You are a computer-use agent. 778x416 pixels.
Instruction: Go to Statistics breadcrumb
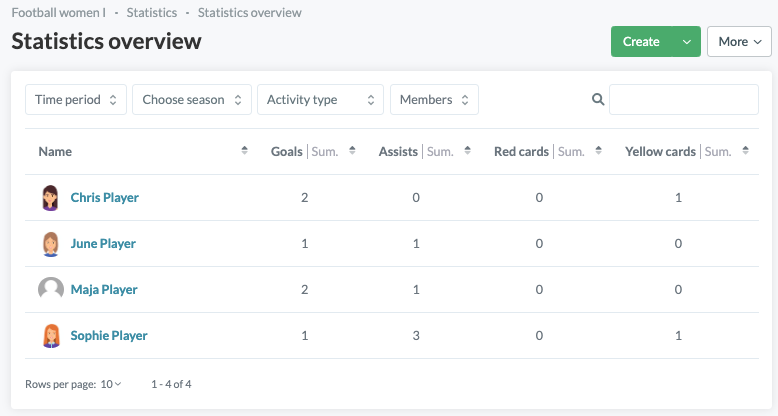[x=152, y=12]
